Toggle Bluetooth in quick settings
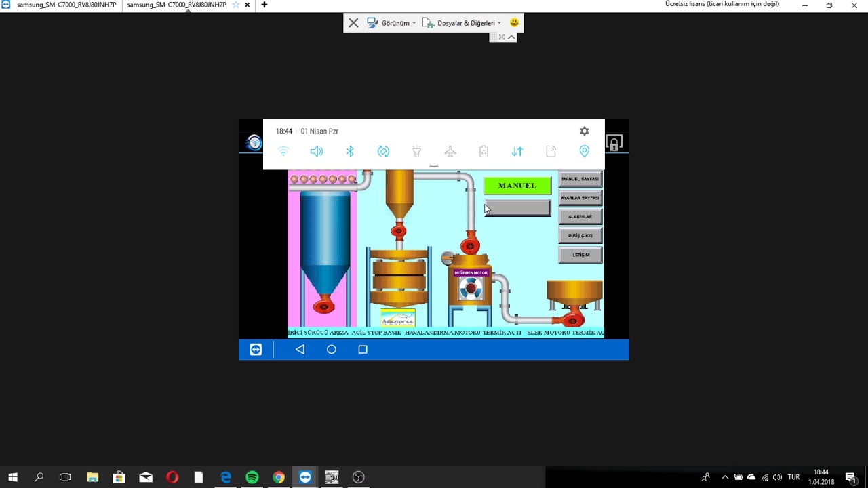Image resolution: width=868 pixels, height=488 pixels. [350, 152]
